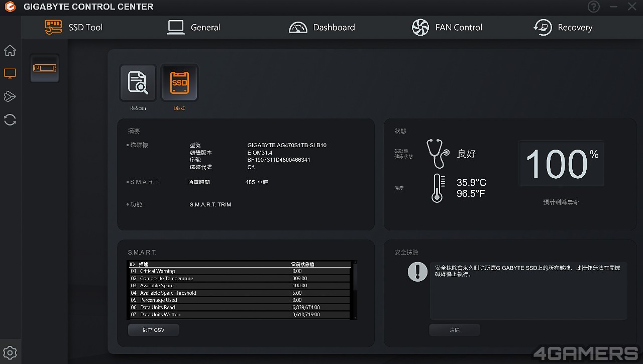Viewport: 643px width, 364px height.
Task: Select the Composite Temperature row
Action: (240, 278)
